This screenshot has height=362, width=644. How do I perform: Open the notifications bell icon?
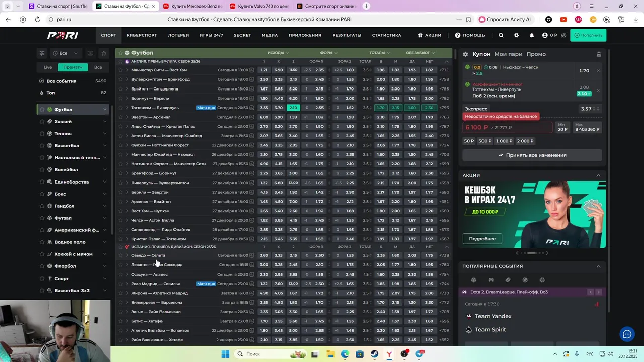[532, 35]
